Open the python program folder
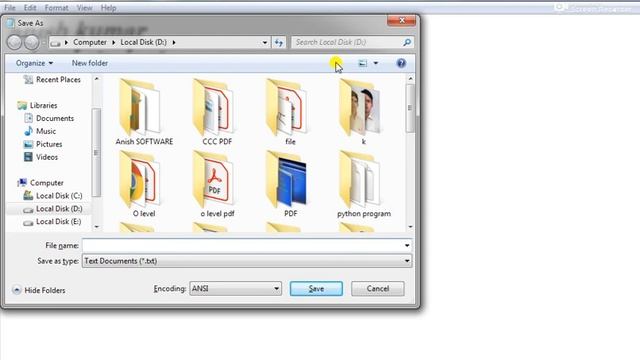The height and width of the screenshot is (360, 640). pyautogui.click(x=364, y=184)
